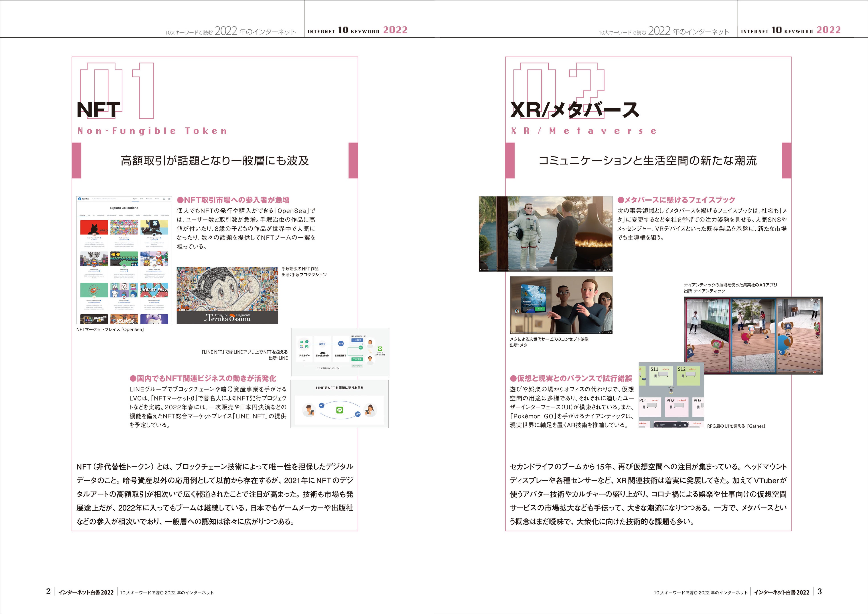This screenshot has width=868, height=614.
Task: Click the map icon in Gather's bottom toolbar
Action: pos(675,425)
